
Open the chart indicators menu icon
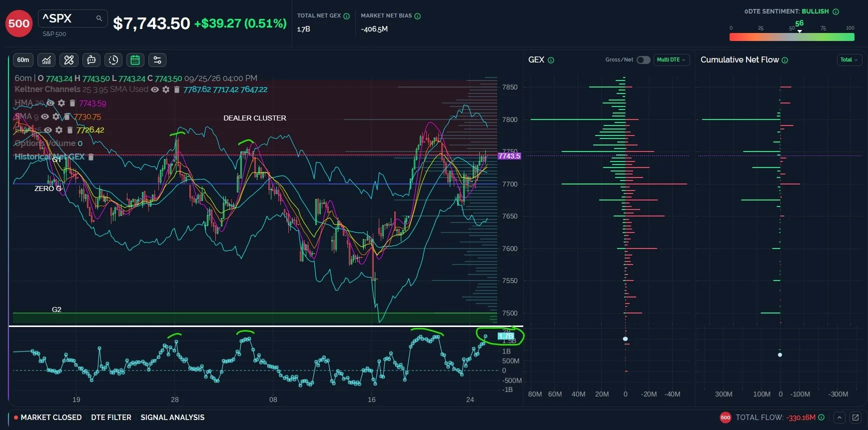(x=46, y=60)
